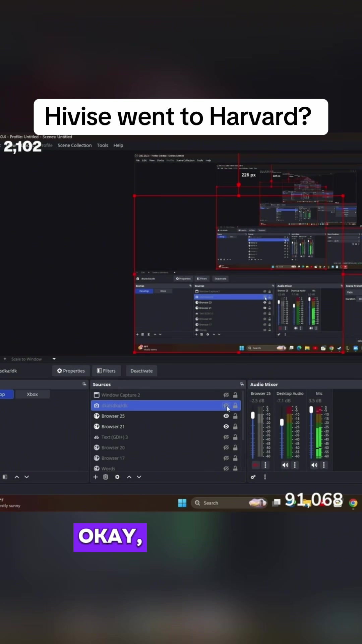Move selected scene up in Scenes panel

click(17, 477)
